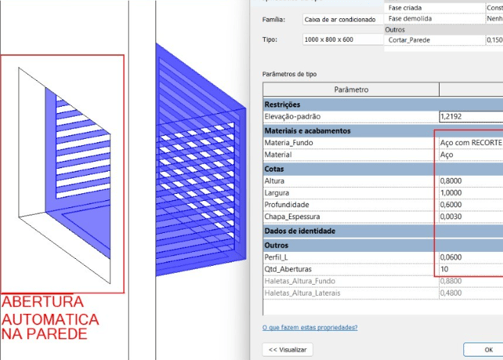Select the Largura parameter label

click(277, 193)
